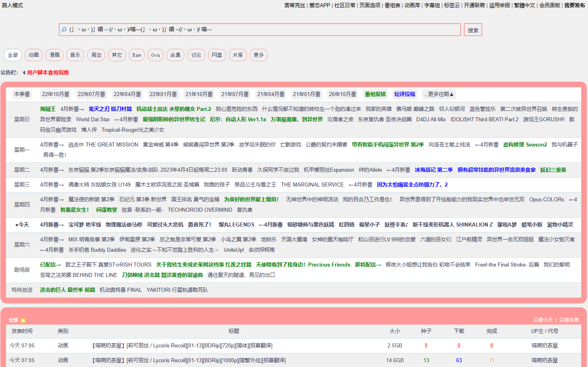Viewport: 588px width, 367px height.
Task: Switch to 繁體中文 language link
Action: click(525, 5)
